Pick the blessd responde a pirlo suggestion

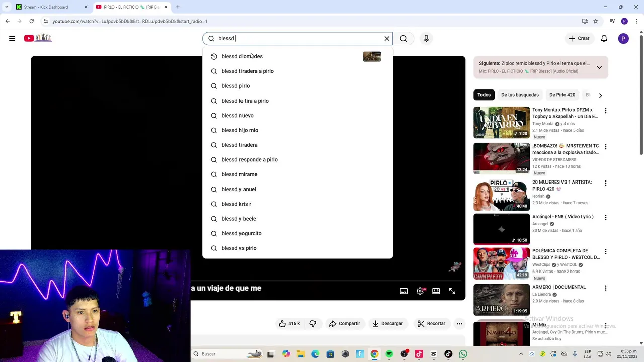point(297,159)
